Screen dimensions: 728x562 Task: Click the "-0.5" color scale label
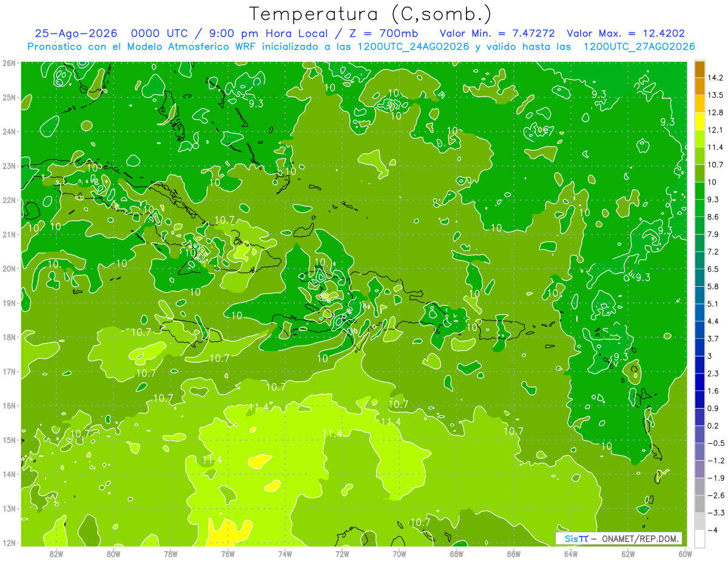[715, 443]
